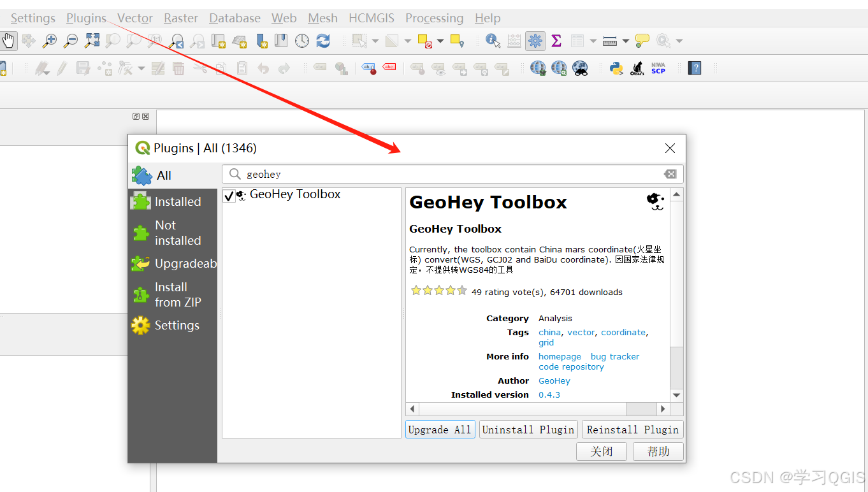Click the blue ab label pin icon

[368, 68]
